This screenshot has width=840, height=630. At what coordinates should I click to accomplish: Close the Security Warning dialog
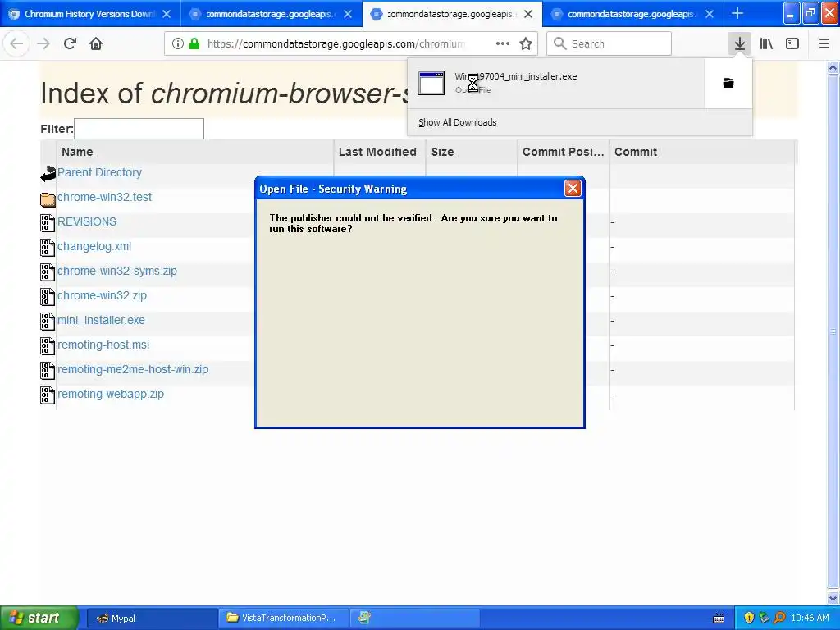pos(573,188)
